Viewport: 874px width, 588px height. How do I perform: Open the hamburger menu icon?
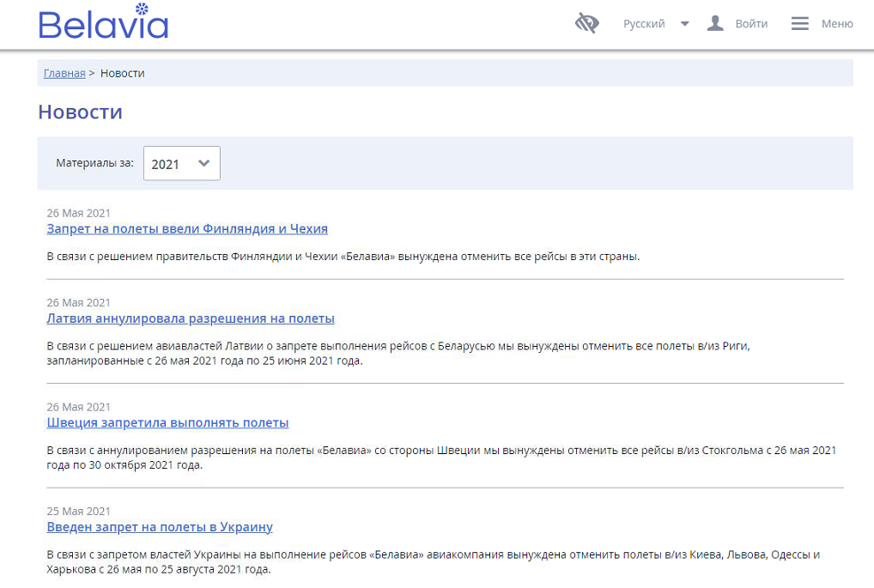(799, 24)
